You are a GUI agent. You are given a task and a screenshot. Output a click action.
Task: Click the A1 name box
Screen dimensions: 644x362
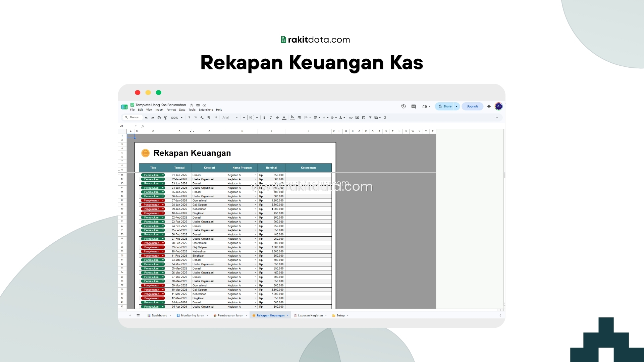128,126
